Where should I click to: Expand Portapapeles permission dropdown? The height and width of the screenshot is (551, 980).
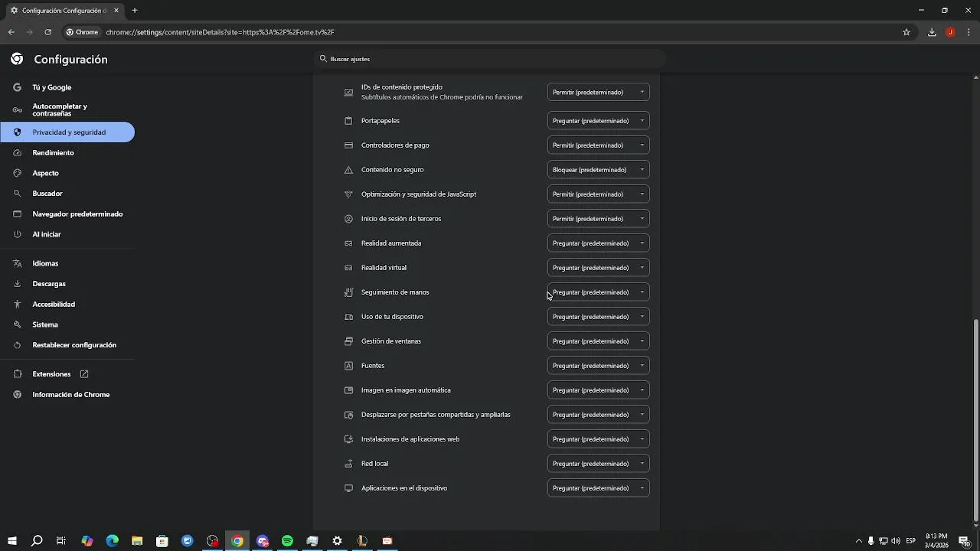click(599, 121)
